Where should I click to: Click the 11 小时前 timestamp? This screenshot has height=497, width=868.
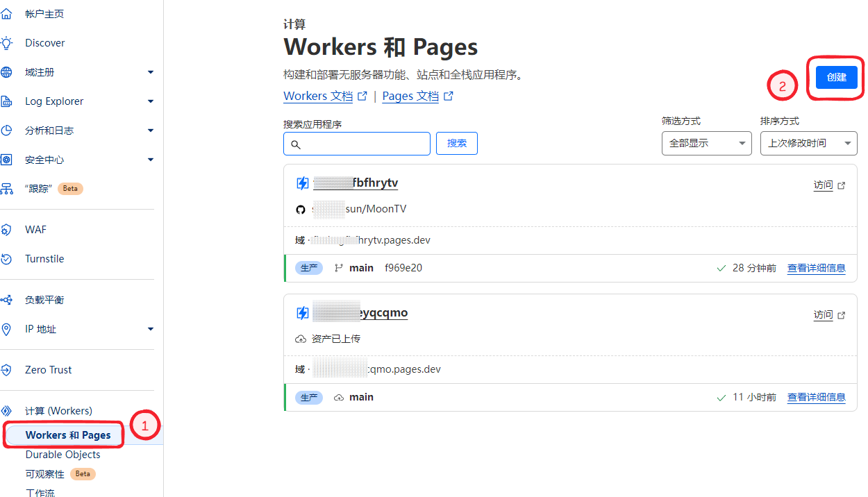coord(754,398)
